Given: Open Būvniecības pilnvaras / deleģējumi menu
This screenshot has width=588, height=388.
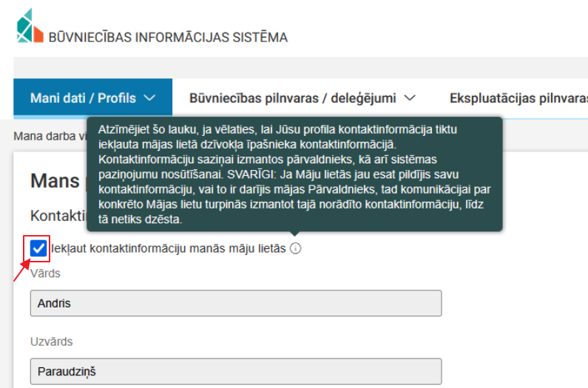Looking at the screenshot, I should (x=303, y=98).
